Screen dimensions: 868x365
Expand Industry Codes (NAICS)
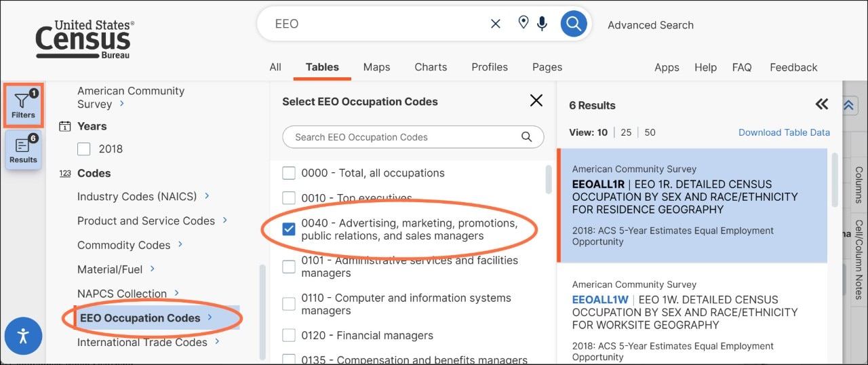143,196
